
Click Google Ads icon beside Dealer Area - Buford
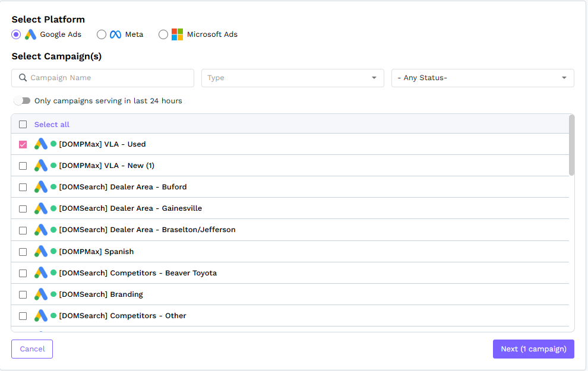click(x=40, y=187)
